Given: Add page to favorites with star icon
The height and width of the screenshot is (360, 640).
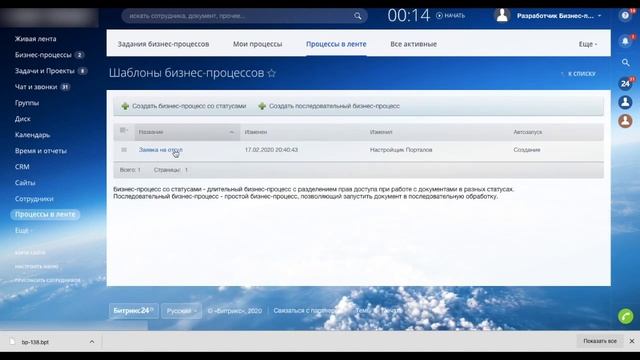Looking at the screenshot, I should click(x=271, y=73).
